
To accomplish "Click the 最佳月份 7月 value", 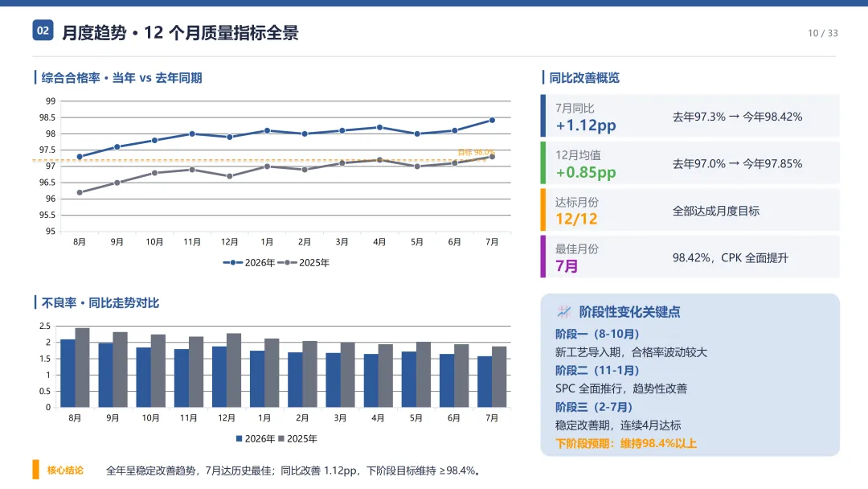I will [x=567, y=266].
